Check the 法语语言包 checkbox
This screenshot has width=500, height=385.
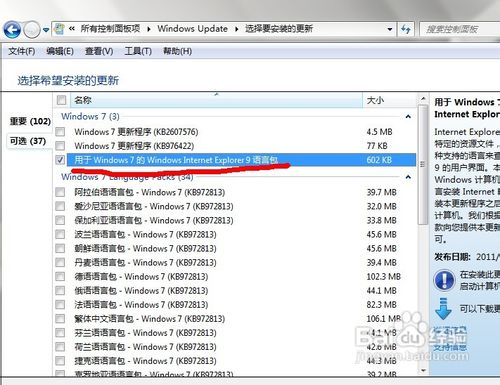[x=60, y=305]
